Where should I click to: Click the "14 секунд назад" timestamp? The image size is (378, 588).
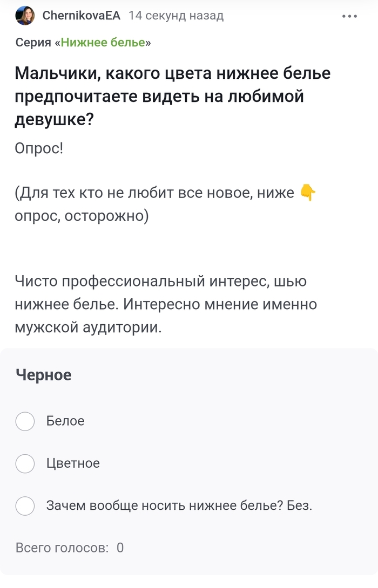click(x=176, y=16)
